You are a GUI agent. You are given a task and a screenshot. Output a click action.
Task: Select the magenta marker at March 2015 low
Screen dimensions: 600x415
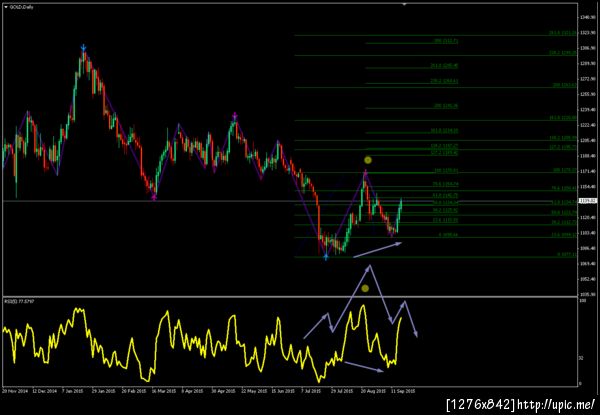(x=154, y=197)
